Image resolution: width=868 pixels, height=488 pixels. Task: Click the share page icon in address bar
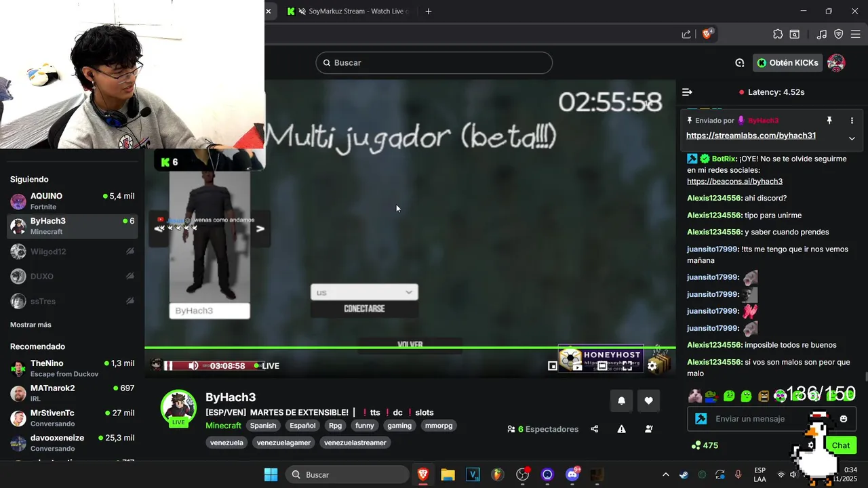tap(686, 34)
